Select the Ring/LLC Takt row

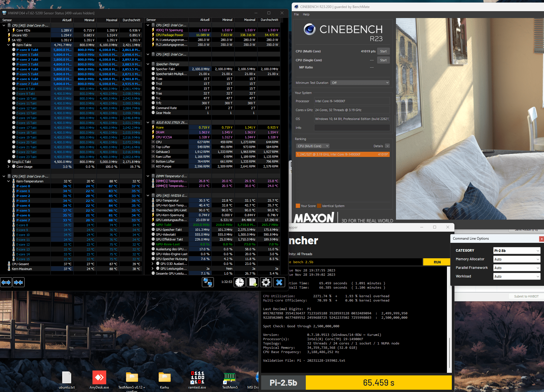coord(72,162)
